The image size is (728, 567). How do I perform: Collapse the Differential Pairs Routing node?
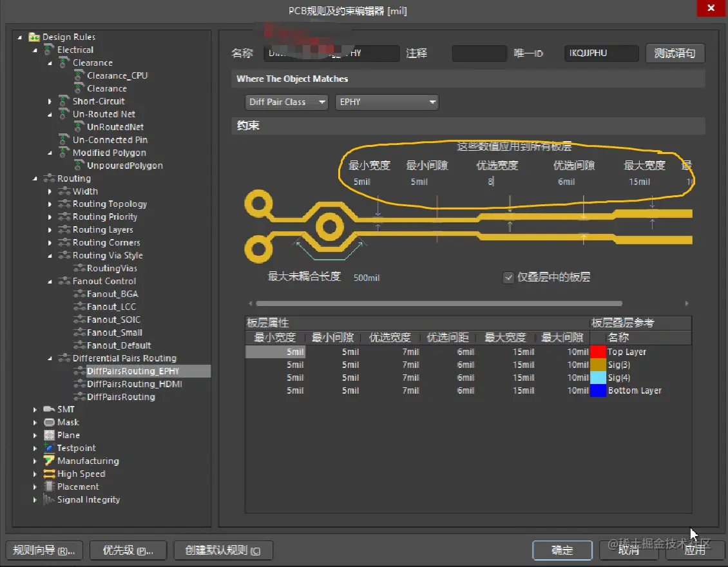(50, 358)
